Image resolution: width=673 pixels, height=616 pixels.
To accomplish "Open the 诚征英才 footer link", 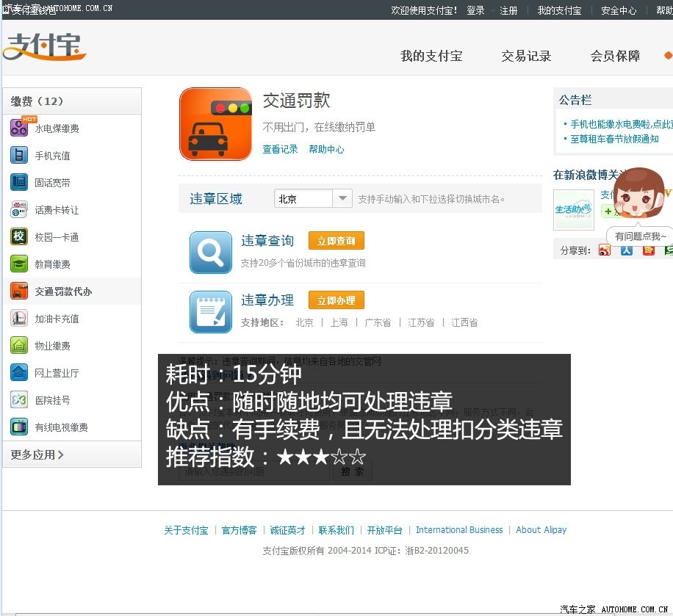I will coord(287,530).
